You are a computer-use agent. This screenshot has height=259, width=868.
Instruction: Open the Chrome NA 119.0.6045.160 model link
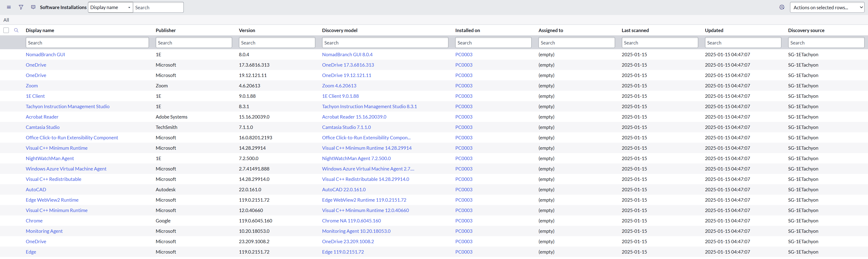point(351,221)
